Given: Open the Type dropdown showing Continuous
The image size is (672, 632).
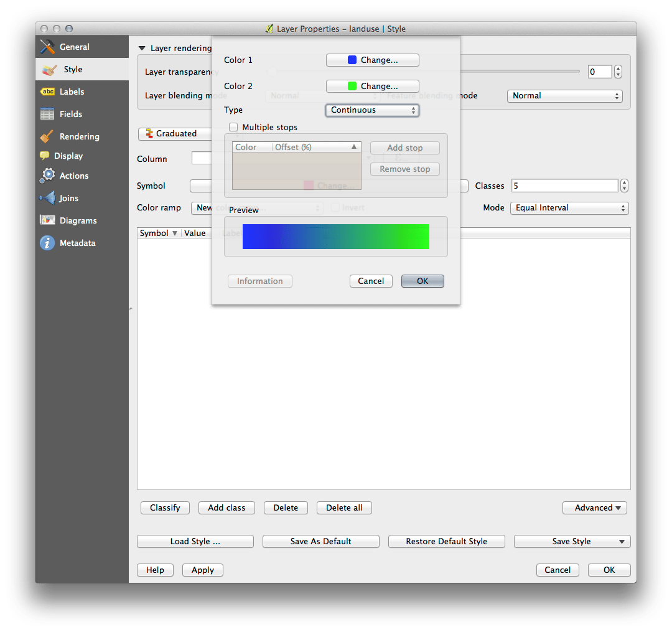Looking at the screenshot, I should pos(371,110).
